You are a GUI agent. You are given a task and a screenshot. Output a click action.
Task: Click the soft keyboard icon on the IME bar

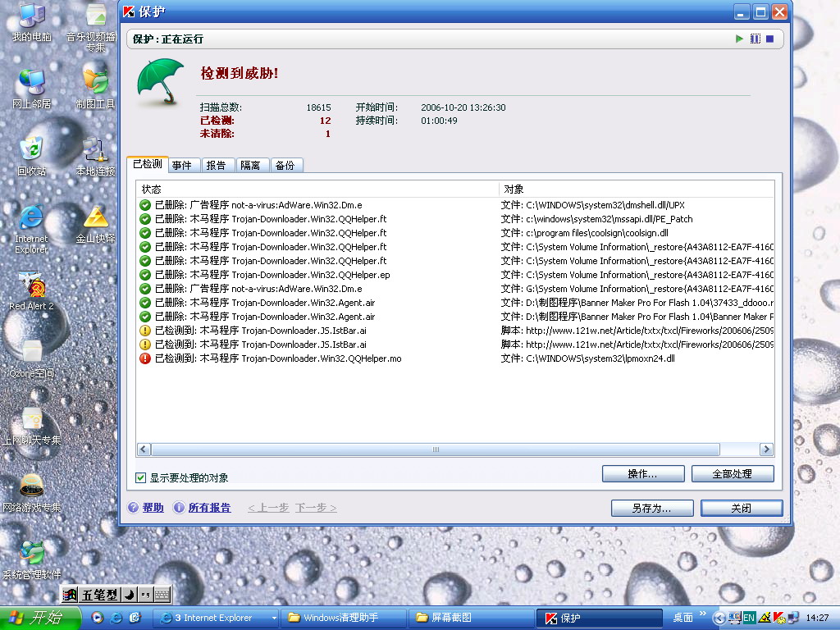coord(162,595)
